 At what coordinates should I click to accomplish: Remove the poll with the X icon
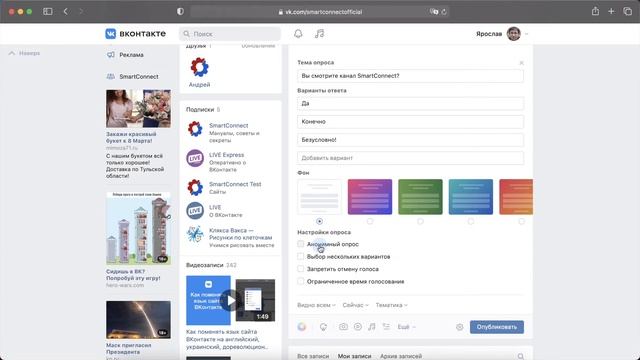pyautogui.click(x=521, y=63)
